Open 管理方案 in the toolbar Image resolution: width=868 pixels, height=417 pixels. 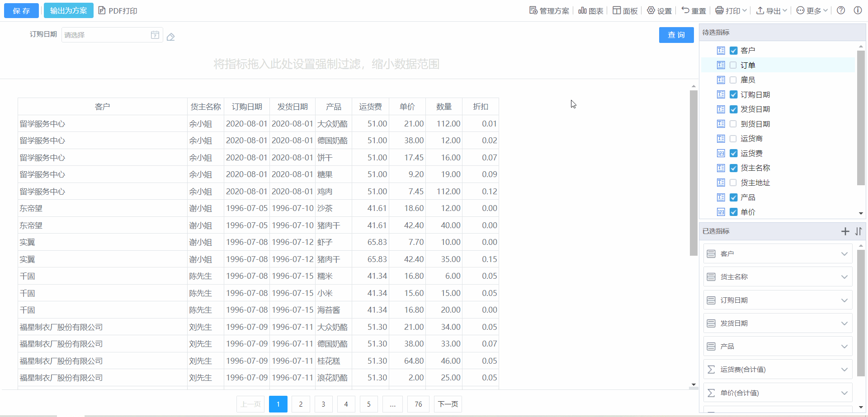(x=549, y=11)
